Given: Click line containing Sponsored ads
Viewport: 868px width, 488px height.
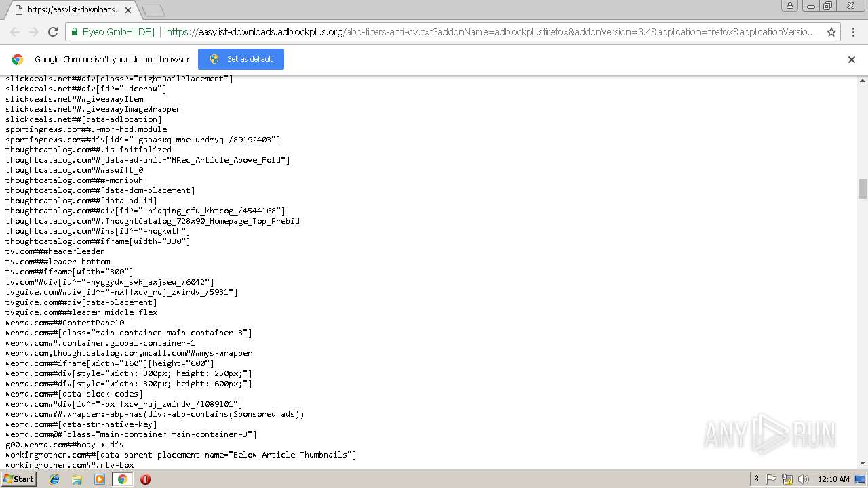Looking at the screenshot, I should click(x=155, y=414).
